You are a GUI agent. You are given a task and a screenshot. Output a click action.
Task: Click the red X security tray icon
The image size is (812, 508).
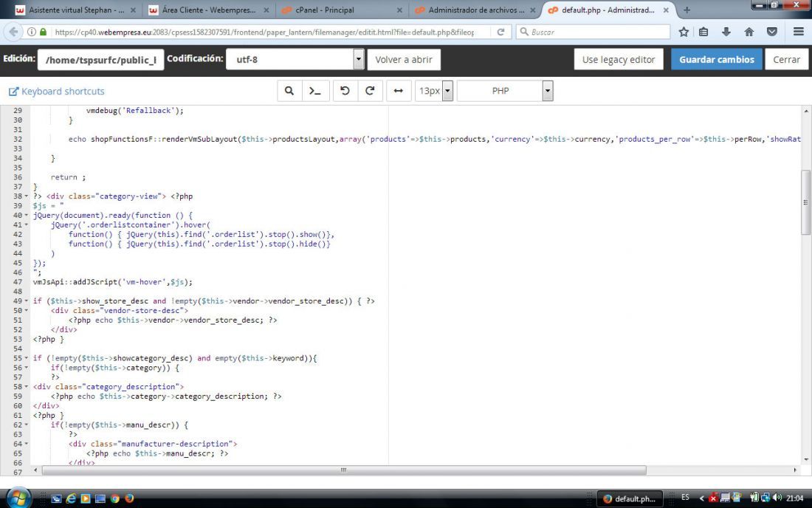click(712, 498)
